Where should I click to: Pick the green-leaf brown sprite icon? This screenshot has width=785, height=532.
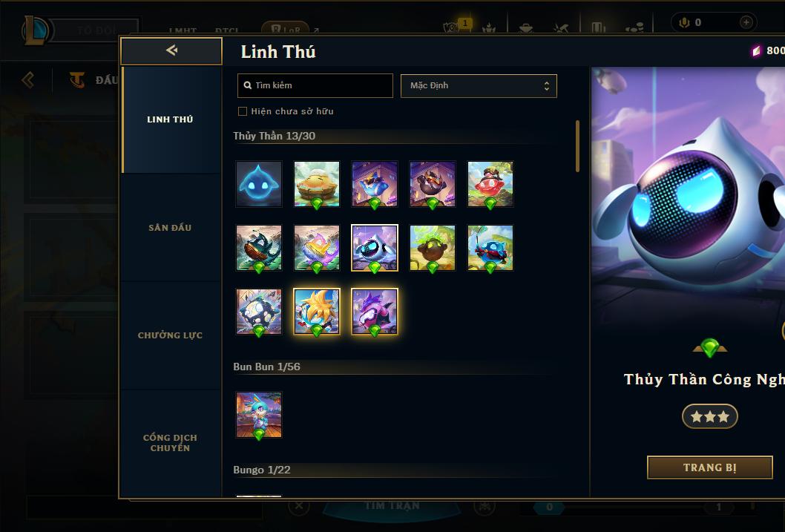tap(433, 248)
